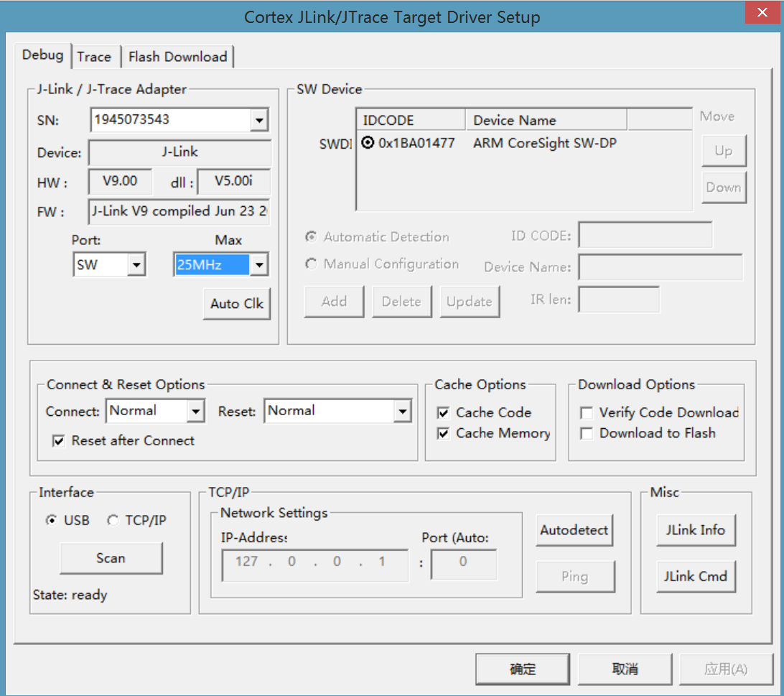Image resolution: width=784 pixels, height=696 pixels.
Task: Click the Add device button
Action: (334, 302)
